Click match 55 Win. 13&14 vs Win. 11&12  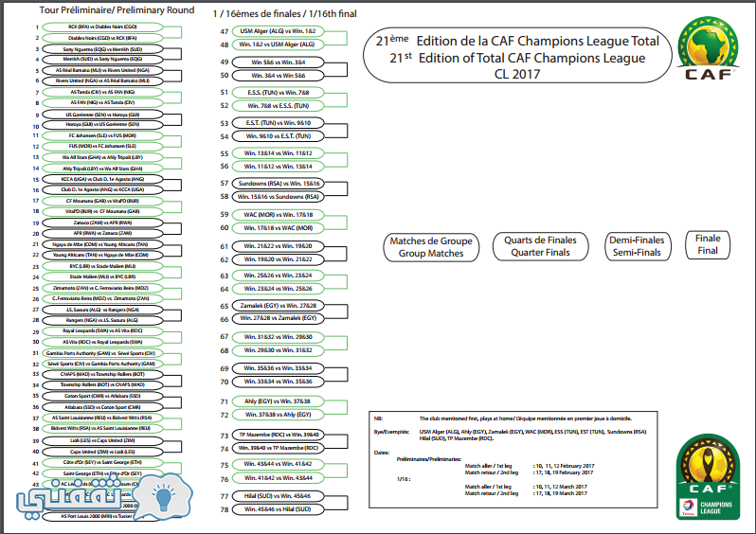click(278, 153)
